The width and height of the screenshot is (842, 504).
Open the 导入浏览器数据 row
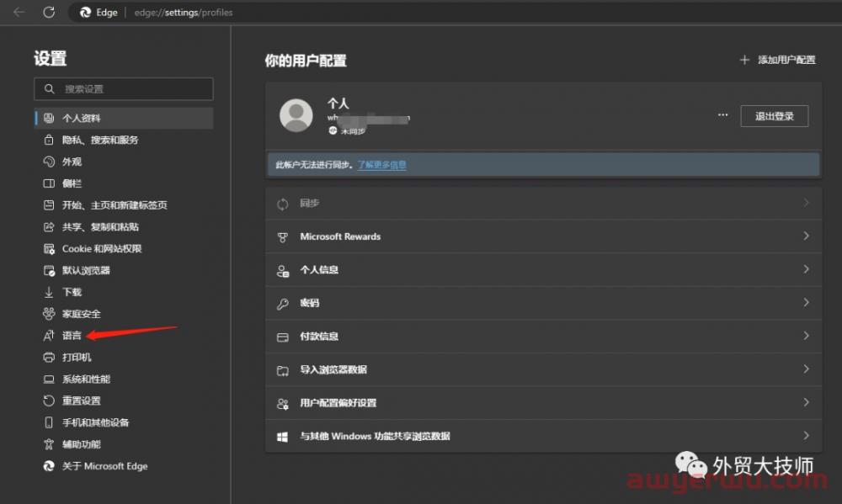click(543, 369)
